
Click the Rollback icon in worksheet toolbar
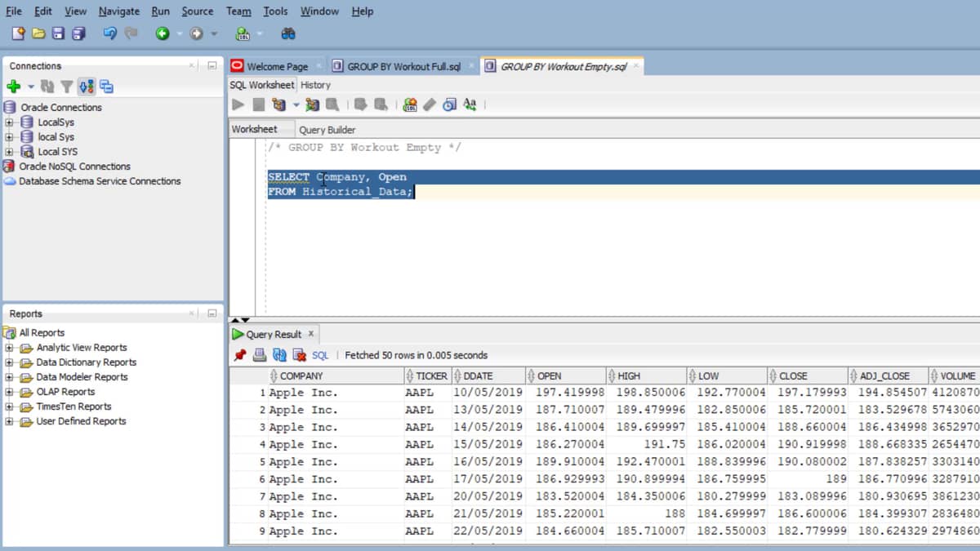tap(381, 104)
